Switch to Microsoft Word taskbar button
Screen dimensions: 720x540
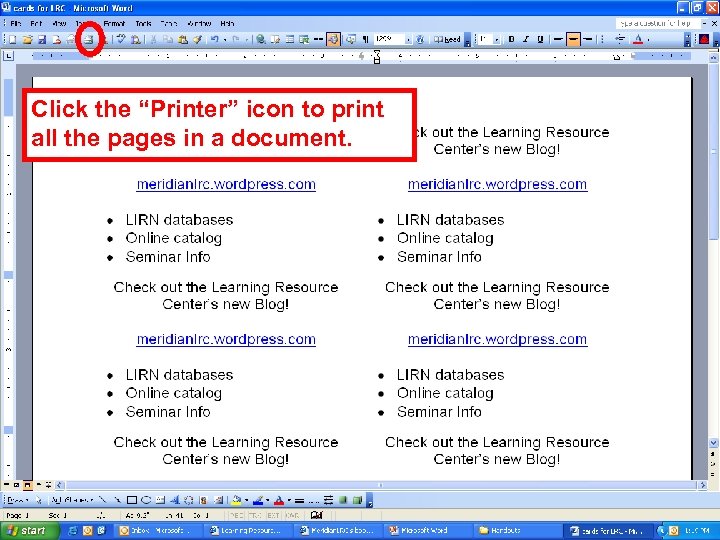coord(427,531)
